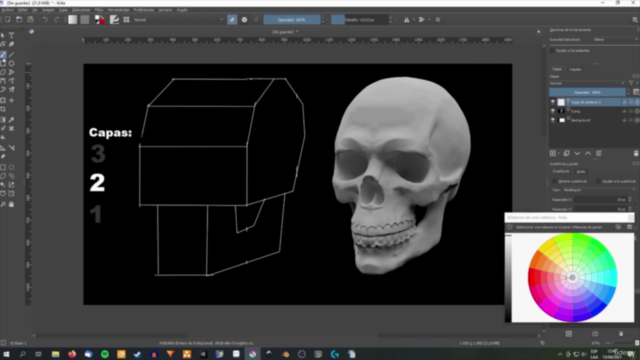
Task: Open a file using the toolbar folder icon
Action: 19,20
